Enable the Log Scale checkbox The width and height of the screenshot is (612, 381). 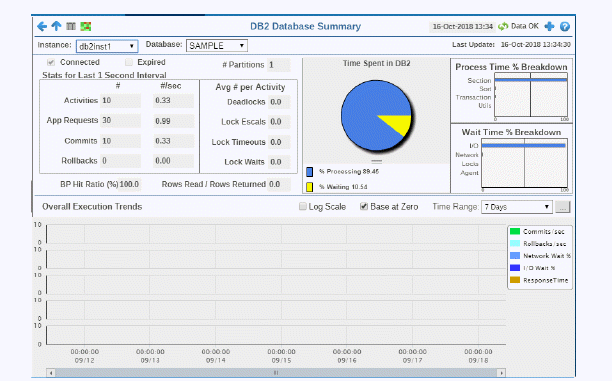(x=302, y=207)
